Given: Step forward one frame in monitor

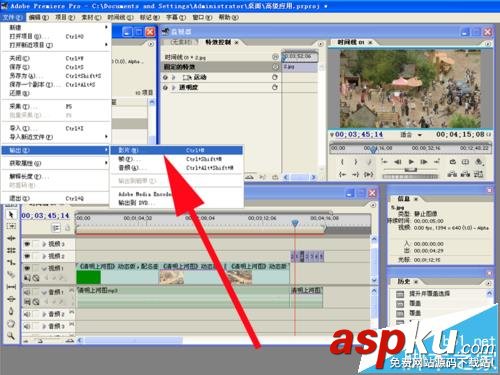Looking at the screenshot, I should [x=424, y=162].
